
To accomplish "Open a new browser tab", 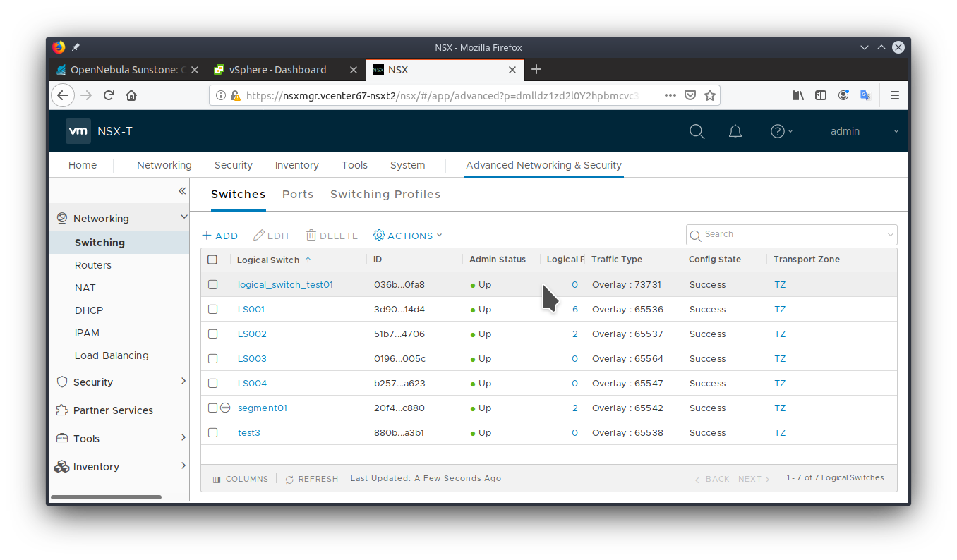I will [x=536, y=69].
